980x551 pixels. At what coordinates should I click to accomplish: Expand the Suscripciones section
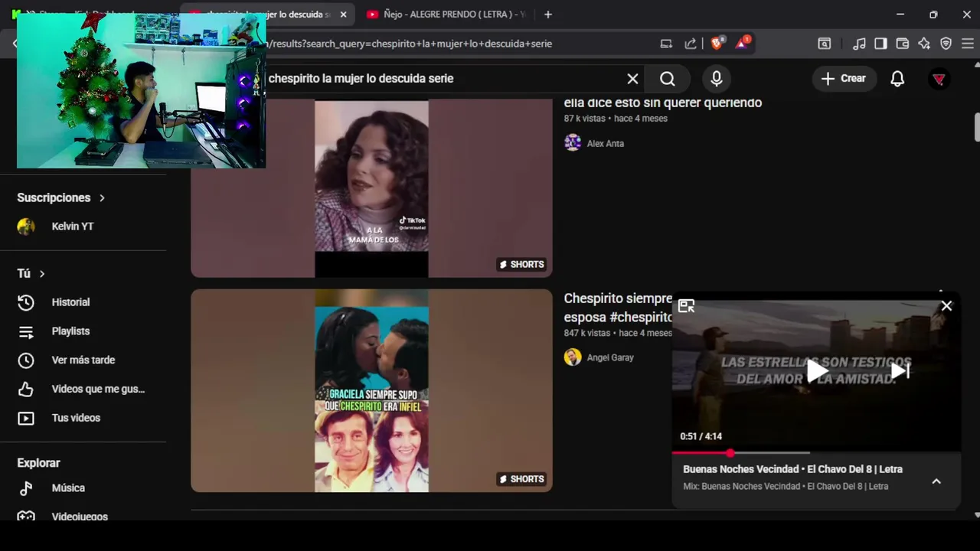[x=61, y=197]
